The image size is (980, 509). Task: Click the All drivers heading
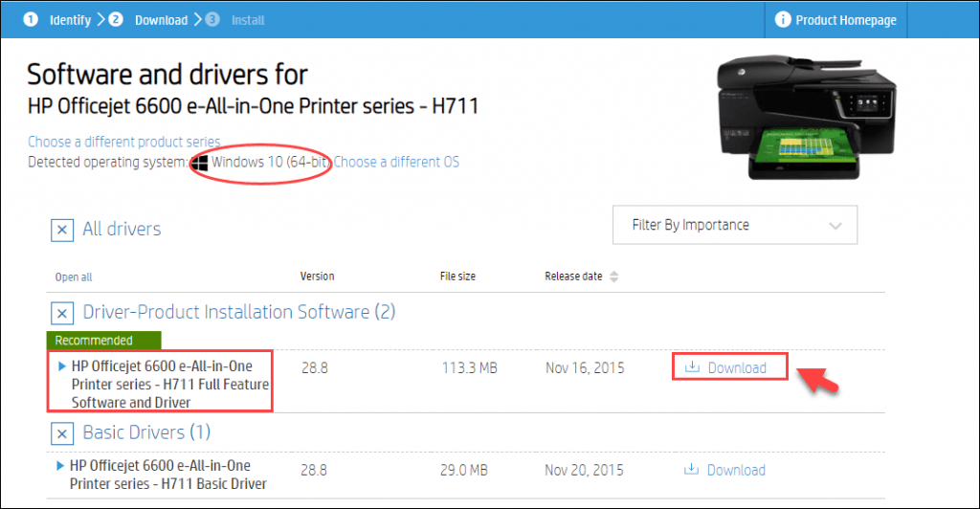pos(122,230)
